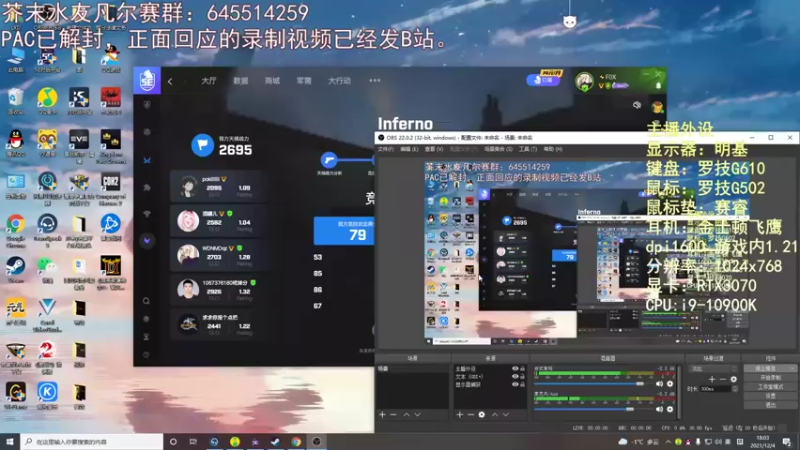
Task: Select the 场景 scene item in OBS
Action: [412, 368]
